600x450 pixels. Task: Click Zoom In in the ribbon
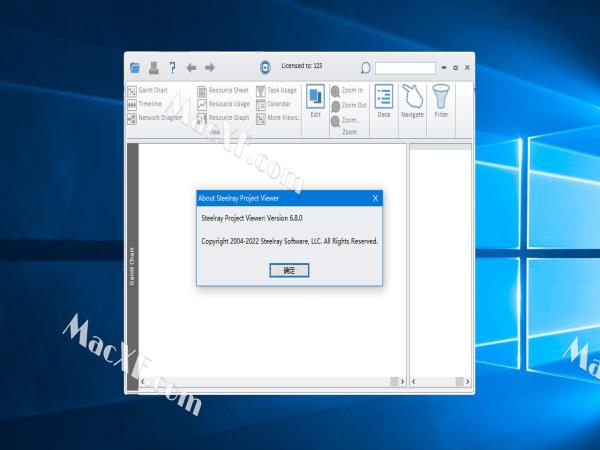(x=347, y=90)
